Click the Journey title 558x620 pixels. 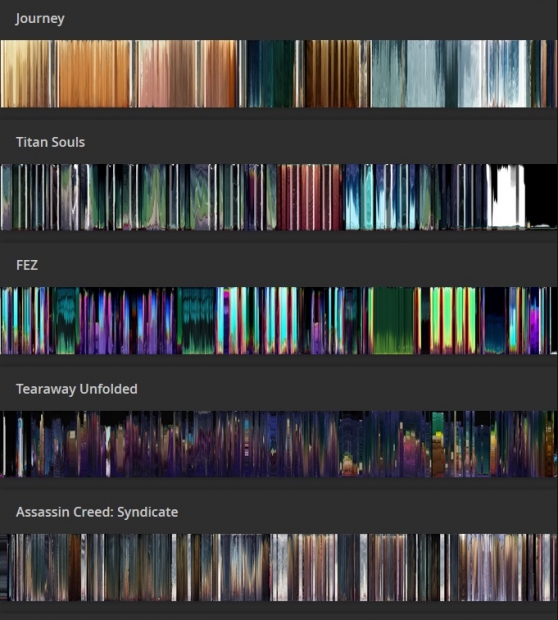pyautogui.click(x=40, y=19)
